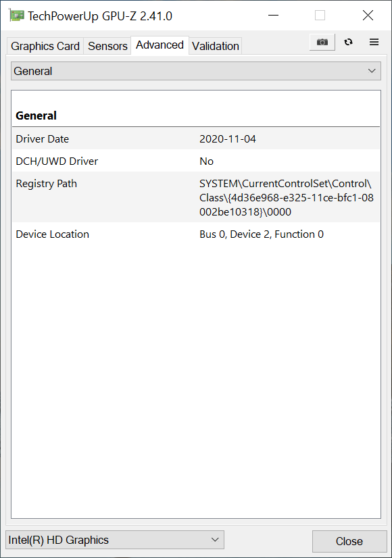
Task: Open the Intel(R) HD Graphics GPU selector
Action: point(115,540)
